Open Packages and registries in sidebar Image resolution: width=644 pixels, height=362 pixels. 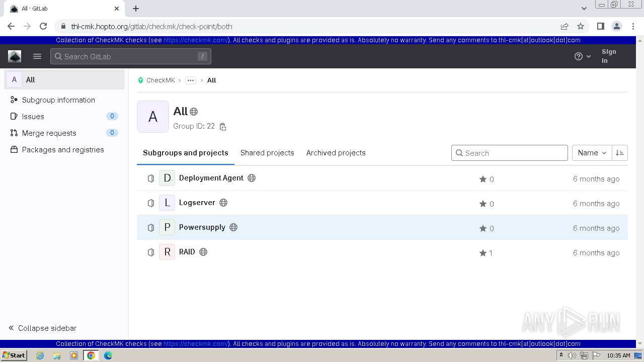click(x=64, y=150)
